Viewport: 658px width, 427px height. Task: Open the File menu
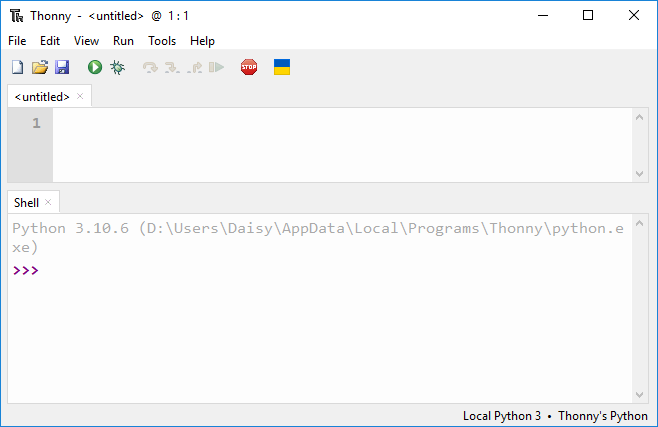[17, 41]
